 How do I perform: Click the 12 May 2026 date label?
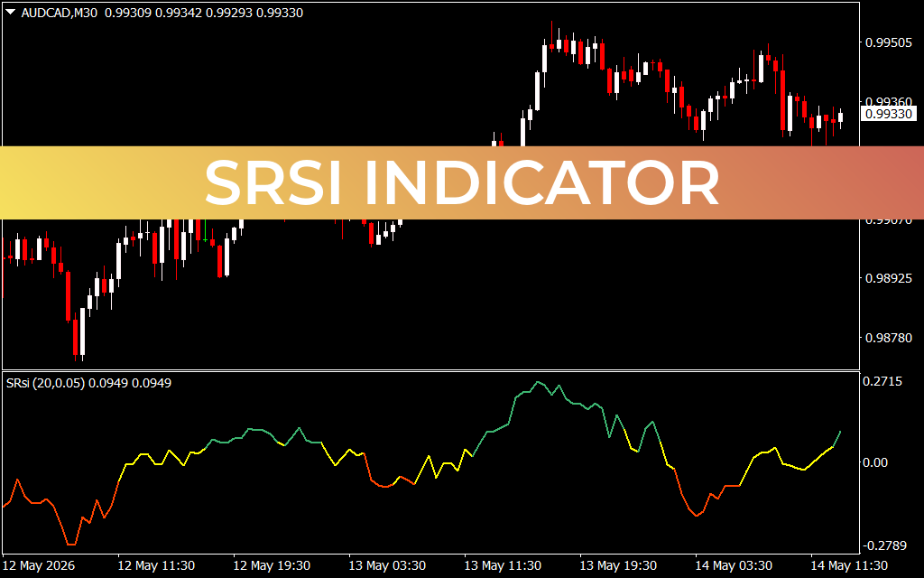tap(39, 565)
